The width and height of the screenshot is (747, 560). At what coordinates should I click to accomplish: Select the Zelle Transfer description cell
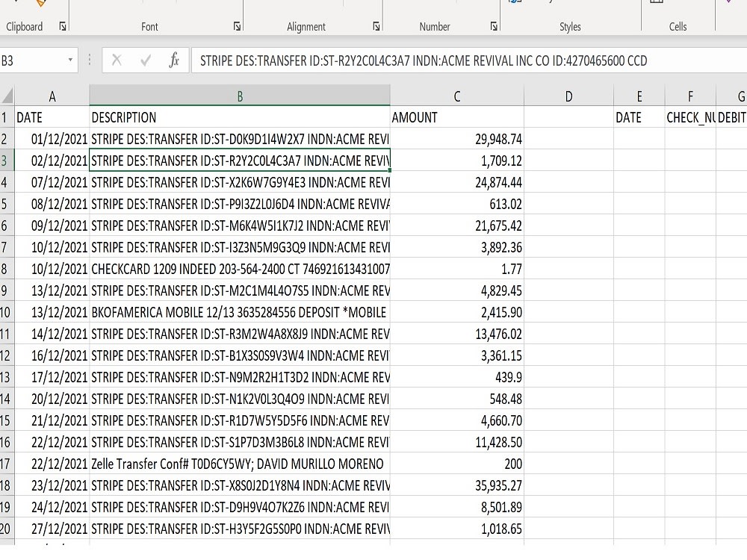(239, 464)
